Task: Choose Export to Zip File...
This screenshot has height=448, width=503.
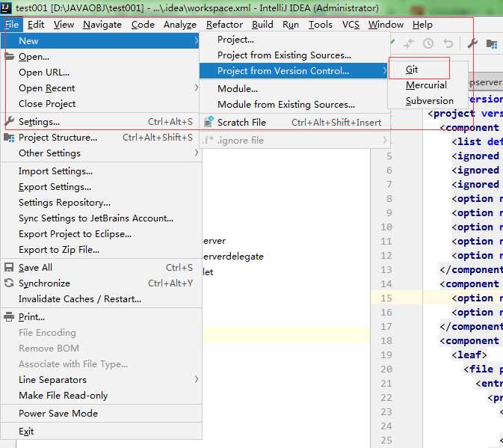Action: coord(59,250)
